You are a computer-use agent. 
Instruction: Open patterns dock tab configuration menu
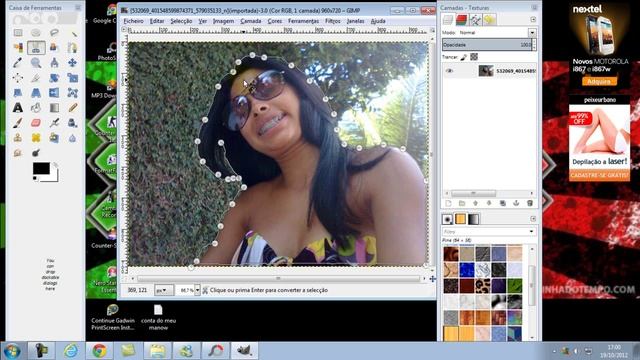click(x=533, y=219)
